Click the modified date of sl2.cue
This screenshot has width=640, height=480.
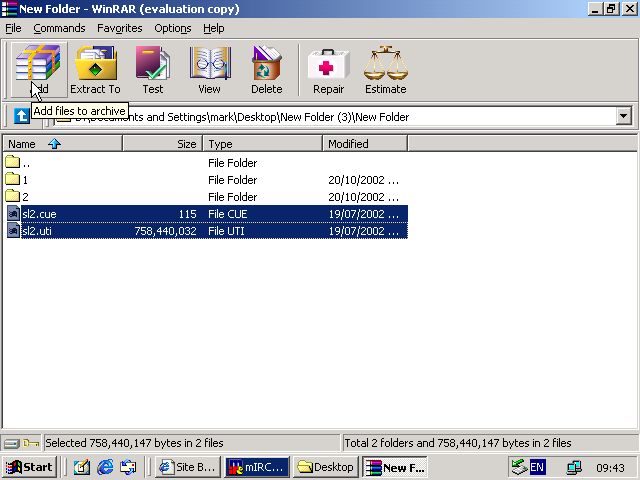click(x=363, y=214)
